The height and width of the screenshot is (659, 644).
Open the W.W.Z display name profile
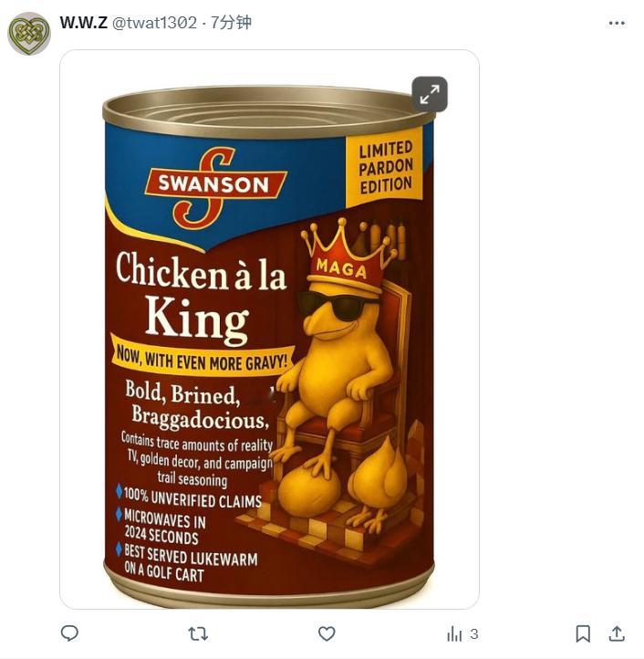(84, 22)
